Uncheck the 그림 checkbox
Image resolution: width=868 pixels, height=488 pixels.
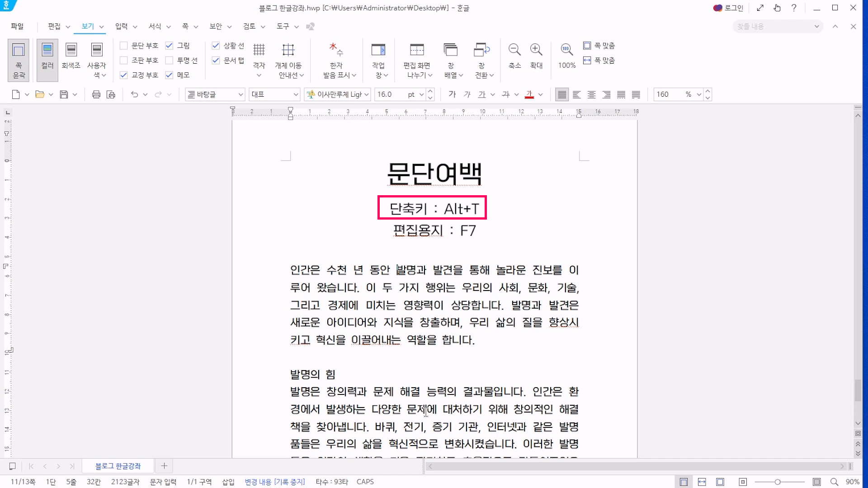(x=169, y=46)
